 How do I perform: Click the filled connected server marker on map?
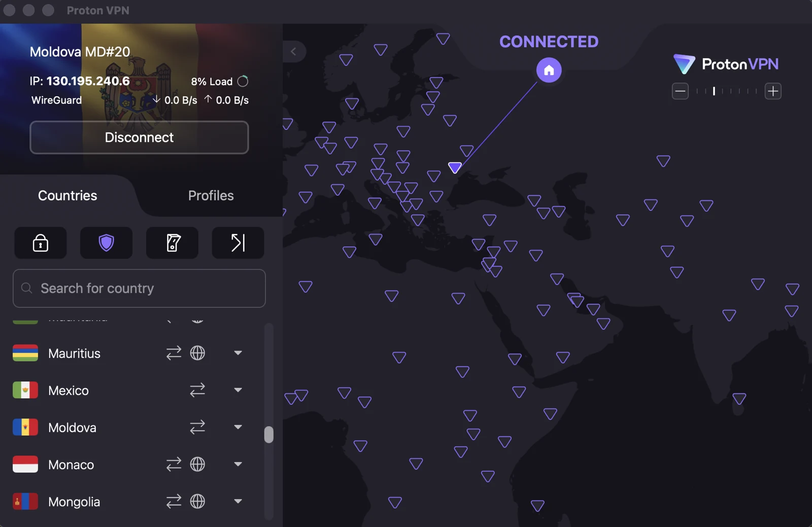coord(455,167)
